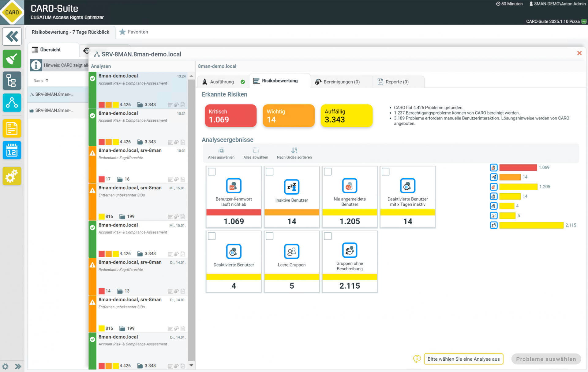Open the Reporte (0) tab
Image resolution: width=588 pixels, height=372 pixels.
click(398, 82)
